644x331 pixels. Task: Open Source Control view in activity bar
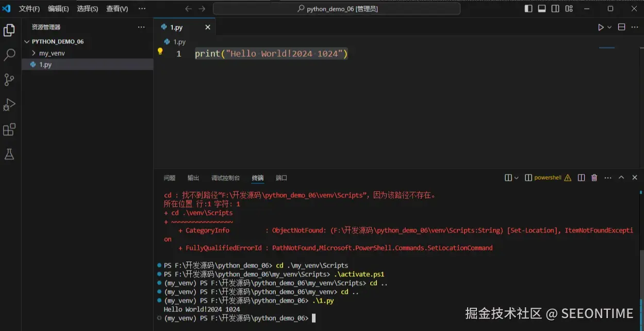[9, 80]
